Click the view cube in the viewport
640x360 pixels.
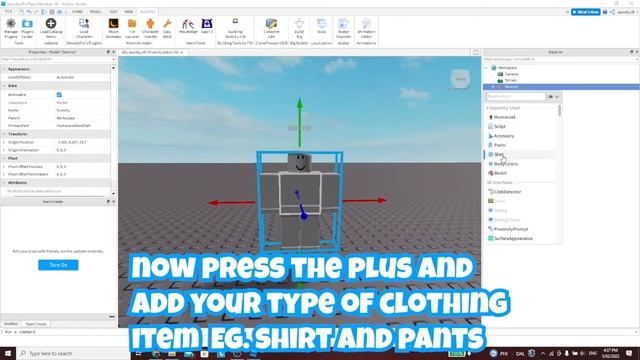pyautogui.click(x=460, y=79)
